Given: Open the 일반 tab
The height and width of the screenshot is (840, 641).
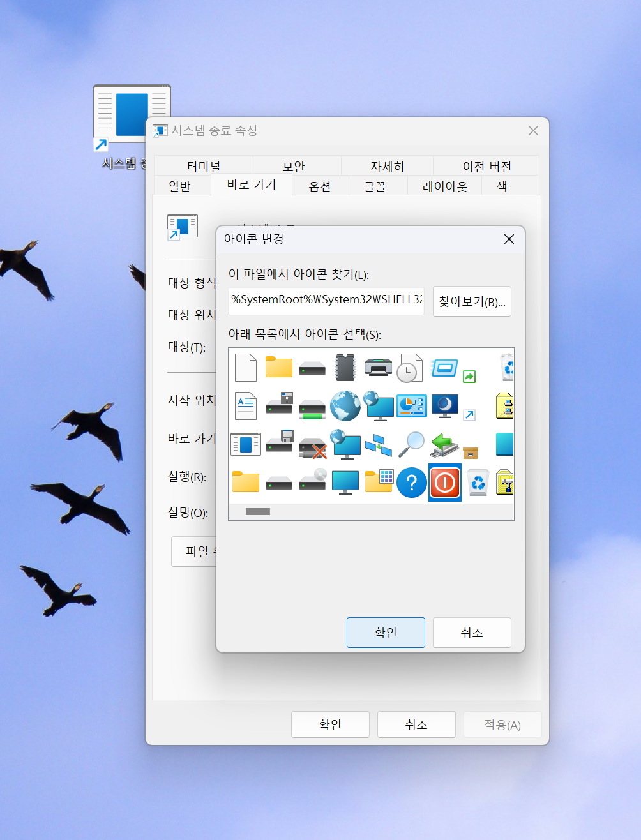Looking at the screenshot, I should pyautogui.click(x=179, y=186).
